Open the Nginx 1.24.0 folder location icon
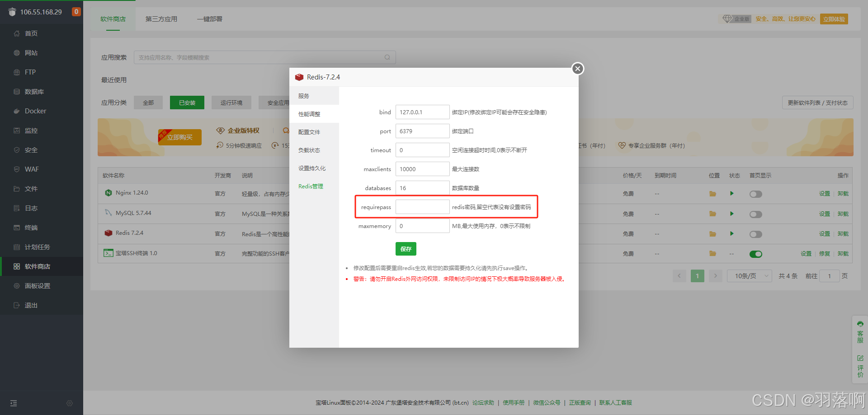This screenshot has width=868, height=415. [712, 194]
